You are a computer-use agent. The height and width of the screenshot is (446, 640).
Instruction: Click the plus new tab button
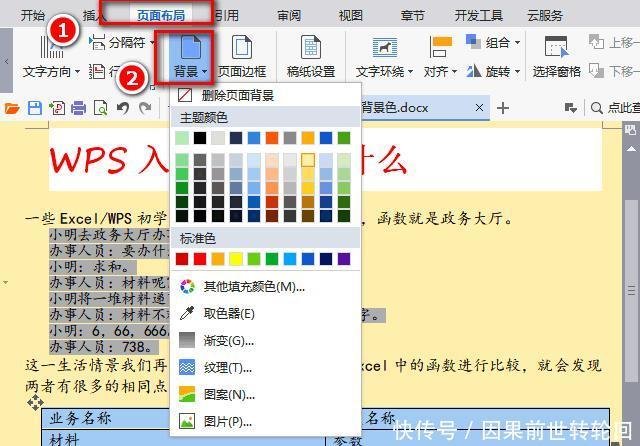click(x=503, y=108)
